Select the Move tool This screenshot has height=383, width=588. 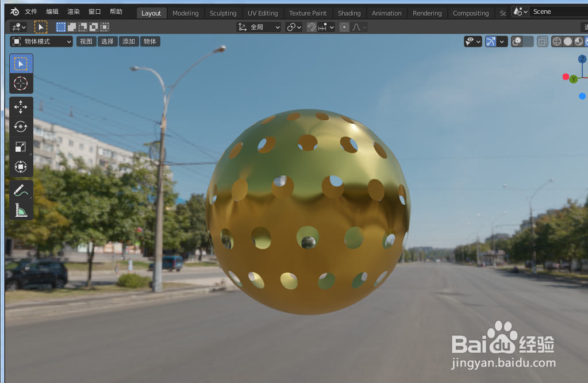point(21,107)
